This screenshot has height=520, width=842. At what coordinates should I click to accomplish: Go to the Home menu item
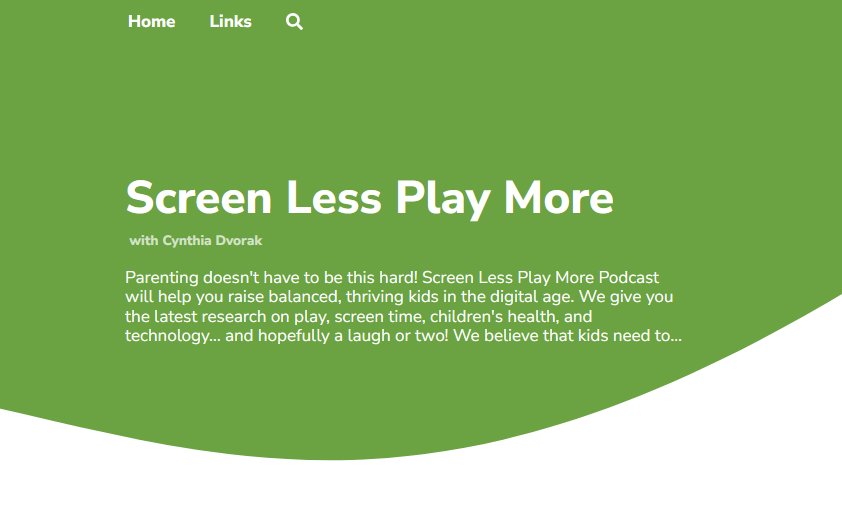151,21
